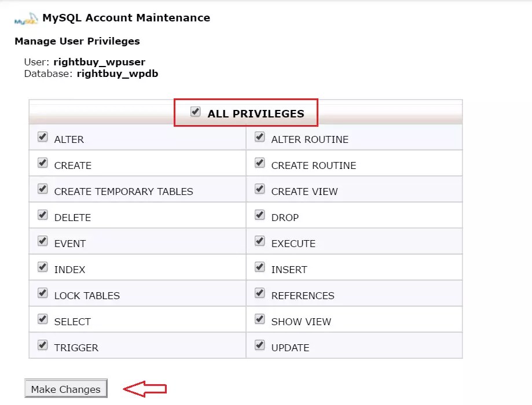The height and width of the screenshot is (405, 532).
Task: Toggle the REFERENCES privilege checkbox
Action: [x=259, y=293]
